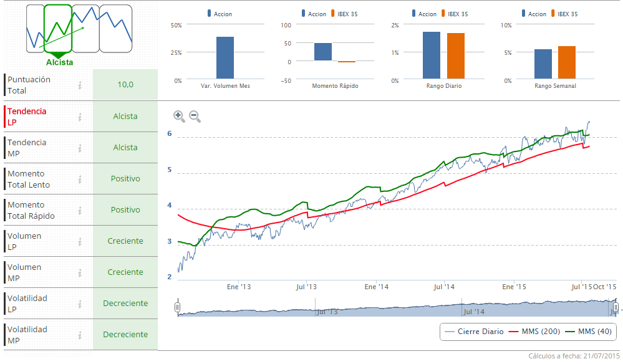Click the zoom out magnifier icon
This screenshot has width=623, height=364.
(x=195, y=115)
